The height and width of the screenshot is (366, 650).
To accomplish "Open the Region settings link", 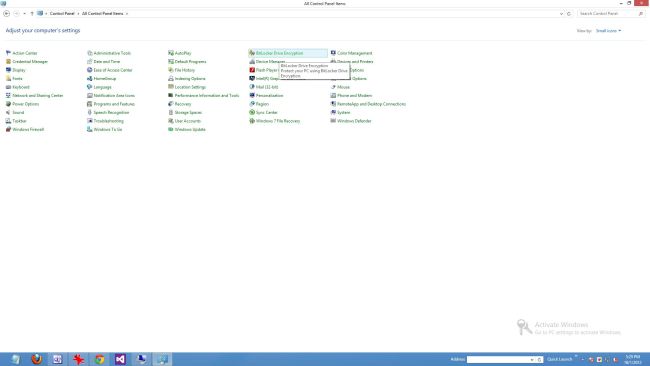I will tap(262, 104).
